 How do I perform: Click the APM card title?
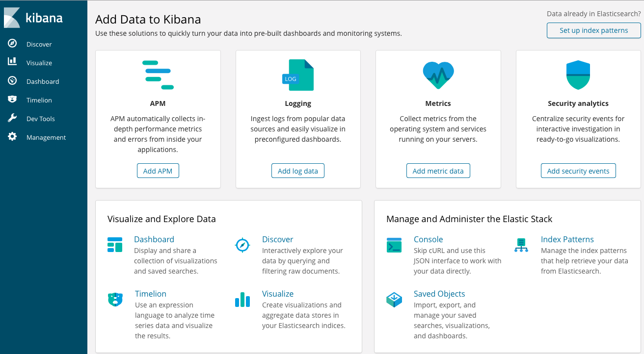point(158,103)
